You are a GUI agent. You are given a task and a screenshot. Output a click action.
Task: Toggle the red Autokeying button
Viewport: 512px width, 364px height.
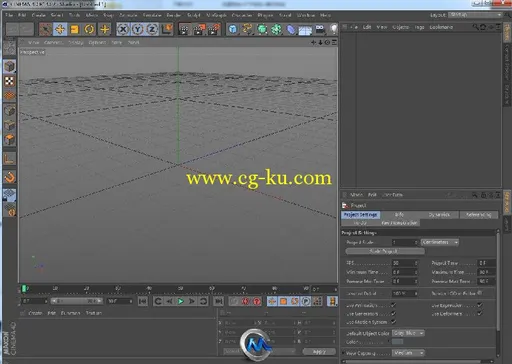pos(257,301)
